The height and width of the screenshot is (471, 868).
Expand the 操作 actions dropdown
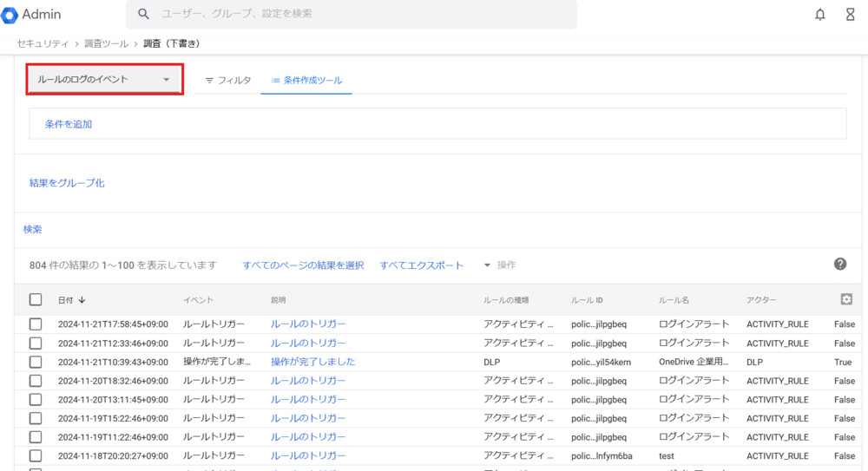[500, 265]
